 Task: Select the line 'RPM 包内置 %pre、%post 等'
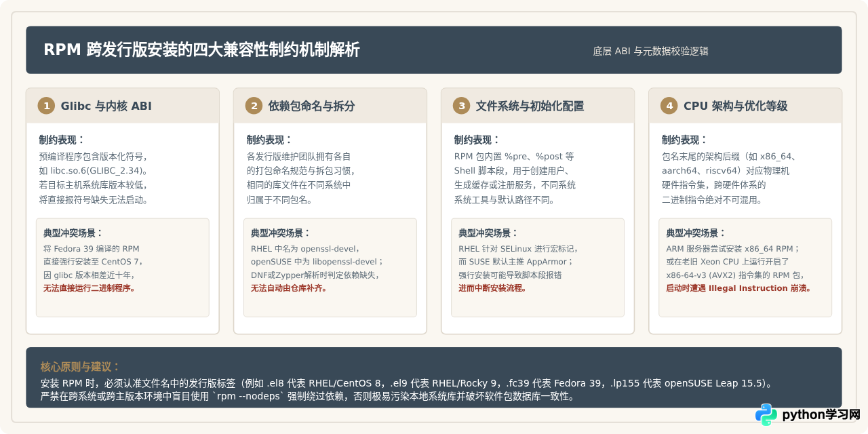coord(514,156)
